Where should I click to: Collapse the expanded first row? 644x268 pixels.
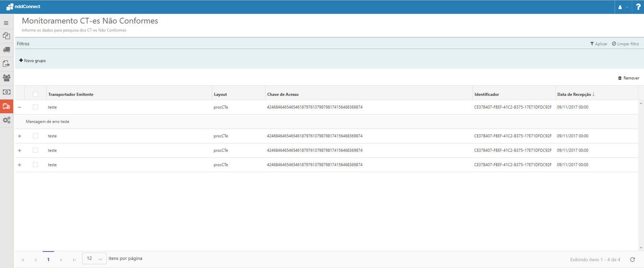coord(20,107)
